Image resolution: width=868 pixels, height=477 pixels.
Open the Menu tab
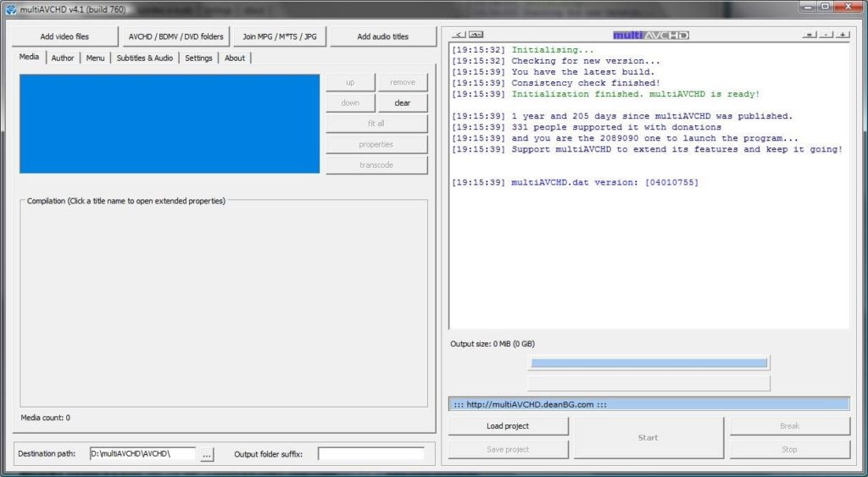pyautogui.click(x=95, y=58)
